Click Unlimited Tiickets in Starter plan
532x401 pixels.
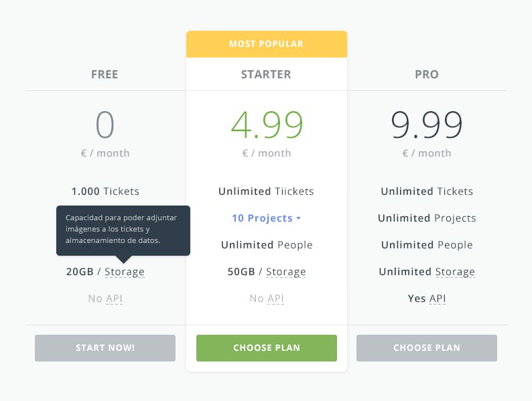point(266,191)
